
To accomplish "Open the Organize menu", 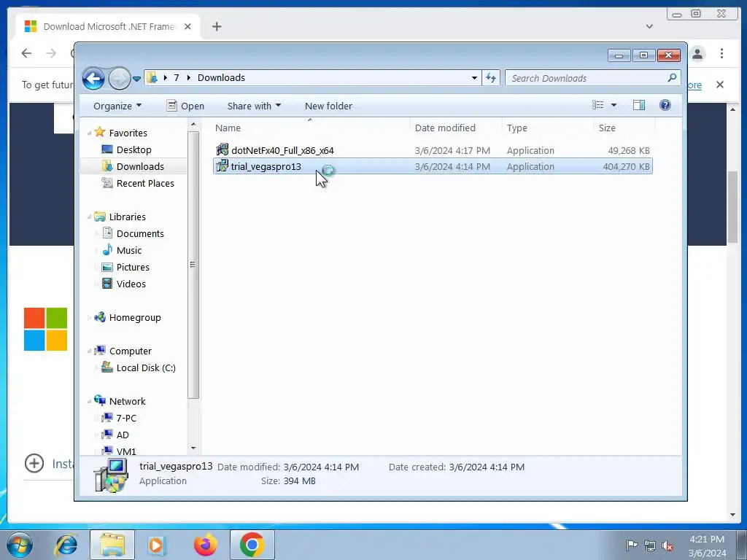I will coord(117,106).
